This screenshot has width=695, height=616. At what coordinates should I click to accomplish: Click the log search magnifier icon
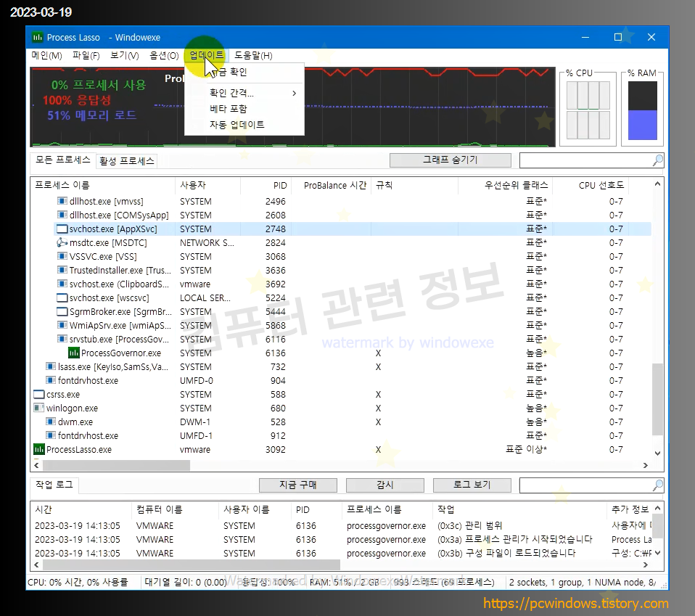[x=658, y=485]
